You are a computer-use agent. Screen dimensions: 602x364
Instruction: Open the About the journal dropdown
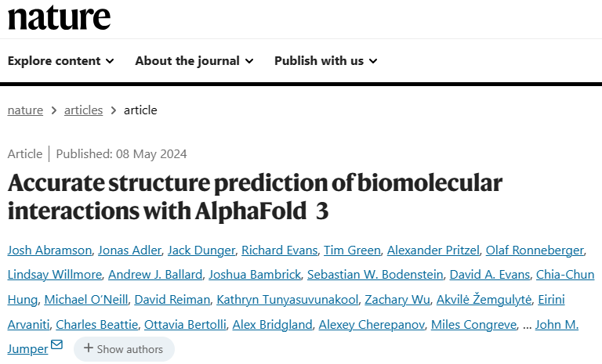(194, 60)
